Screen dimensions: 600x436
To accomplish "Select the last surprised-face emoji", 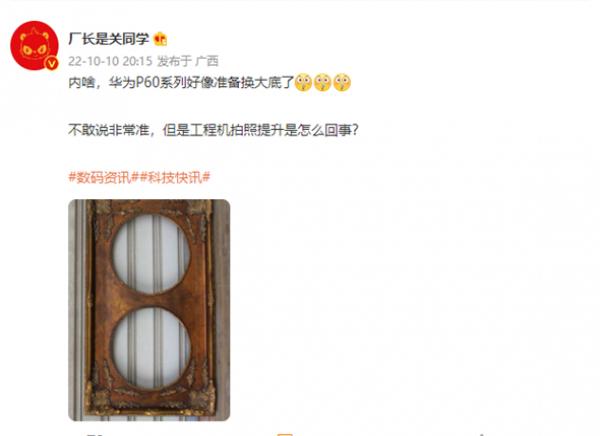I will coord(342,82).
